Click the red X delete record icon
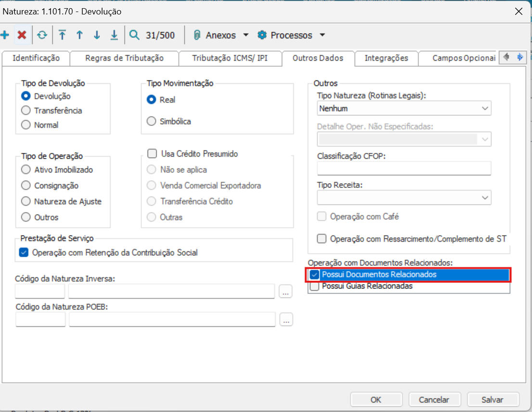Image resolution: width=532 pixels, height=412 pixels. [x=22, y=35]
